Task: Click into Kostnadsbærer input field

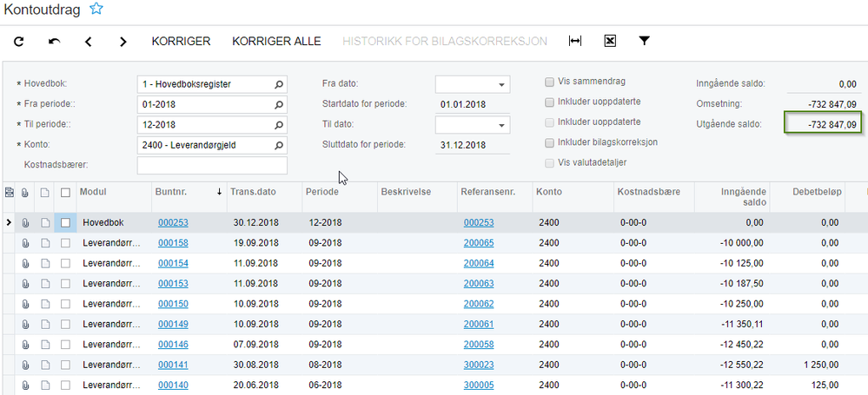Action: pyautogui.click(x=212, y=166)
